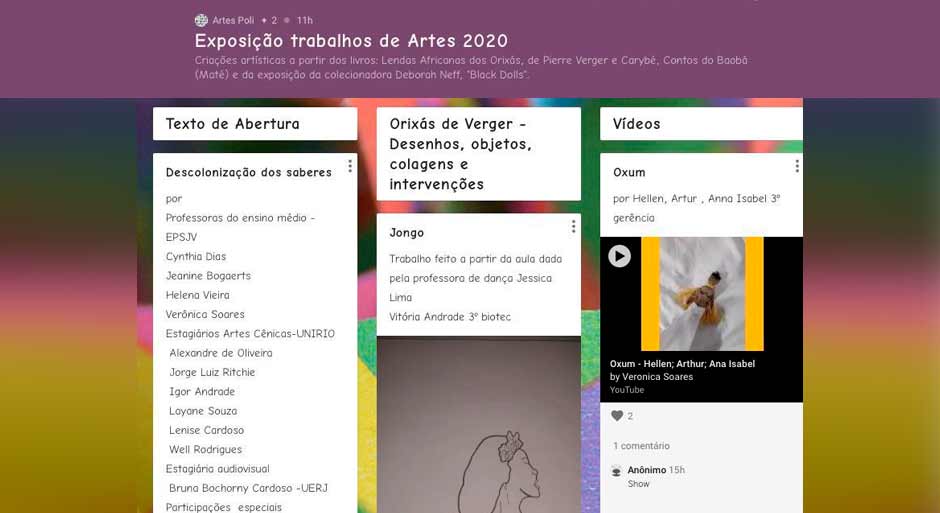
Task: Open three-dot menu on Oxum post
Action: (797, 166)
